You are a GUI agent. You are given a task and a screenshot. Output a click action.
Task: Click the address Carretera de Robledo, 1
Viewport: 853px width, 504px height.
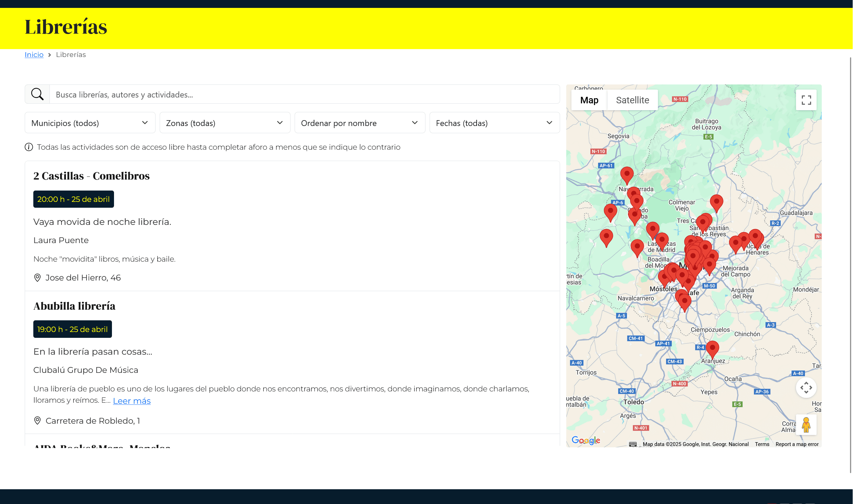pyautogui.click(x=93, y=421)
